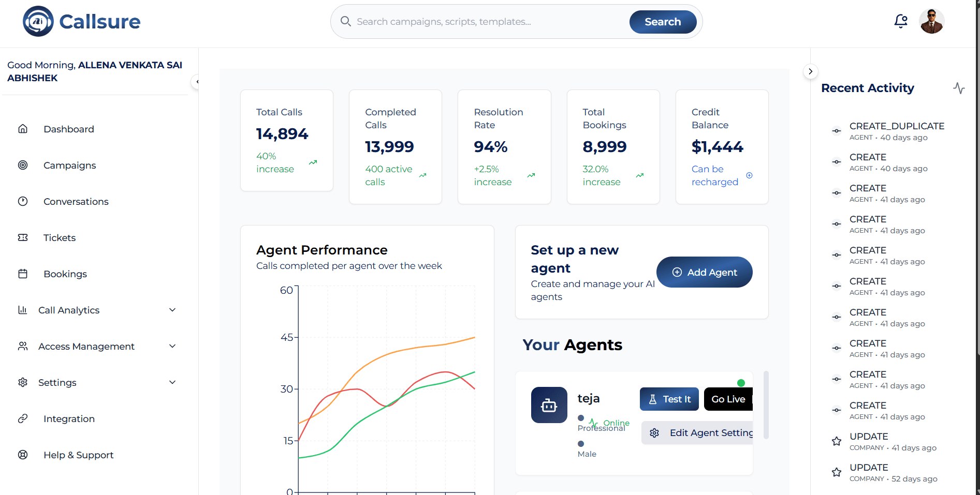980x495 pixels.
Task: Click the notification bell icon
Action: click(901, 21)
